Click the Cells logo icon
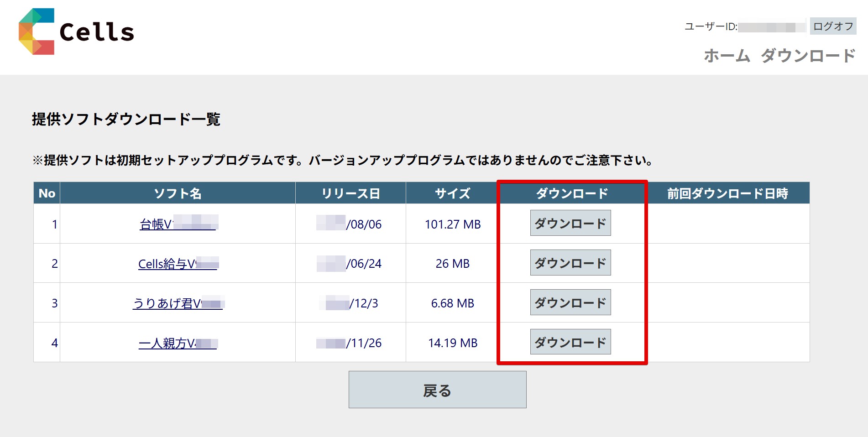Image resolution: width=868 pixels, height=437 pixels. pyautogui.click(x=37, y=31)
